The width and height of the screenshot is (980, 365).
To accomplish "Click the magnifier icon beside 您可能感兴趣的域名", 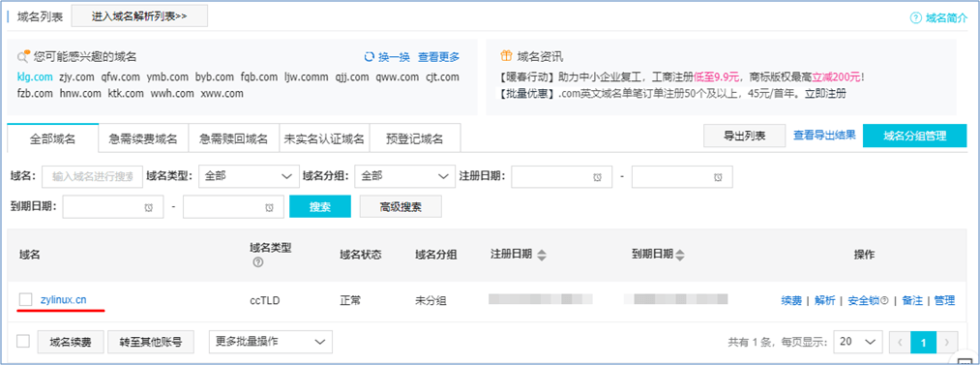I will point(24,56).
